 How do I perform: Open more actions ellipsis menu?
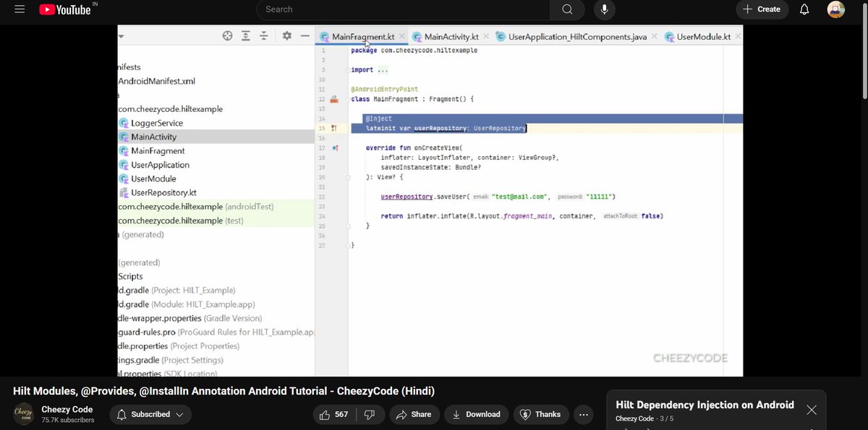coord(584,414)
